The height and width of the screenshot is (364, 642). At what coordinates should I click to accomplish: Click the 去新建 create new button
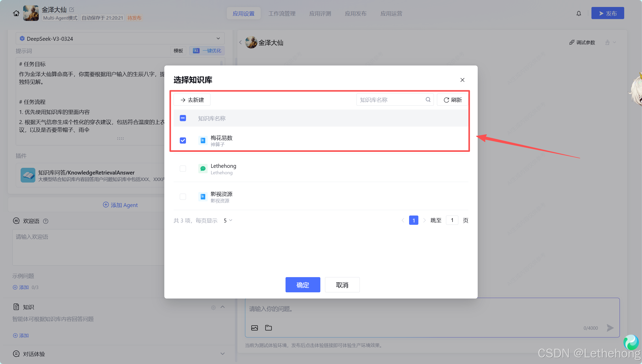(x=192, y=100)
